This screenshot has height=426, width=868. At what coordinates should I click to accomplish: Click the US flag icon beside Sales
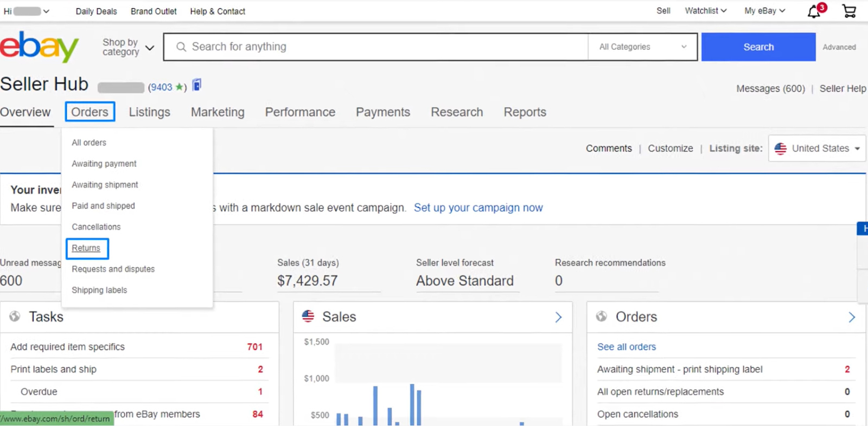[308, 317]
